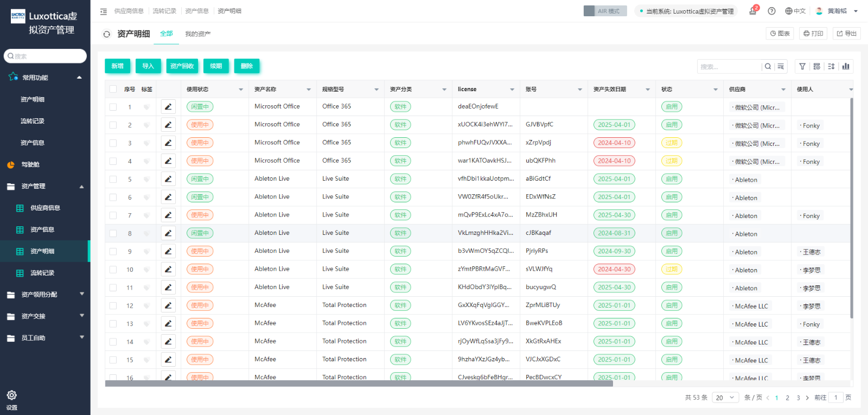Click the search magnifier icon in table toolbar
868x415 pixels.
(768, 67)
